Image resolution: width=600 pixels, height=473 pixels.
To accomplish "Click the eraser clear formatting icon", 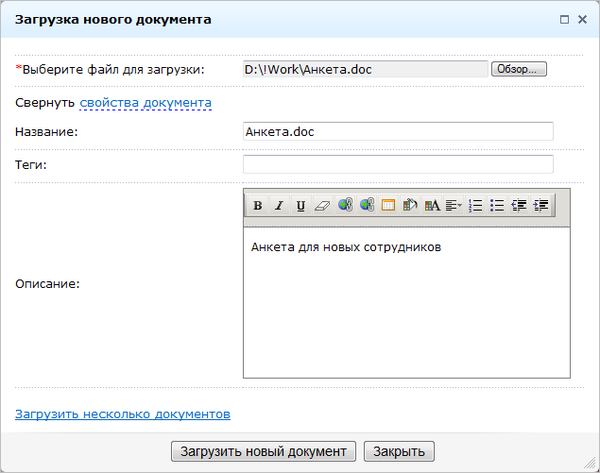I will coord(321,205).
